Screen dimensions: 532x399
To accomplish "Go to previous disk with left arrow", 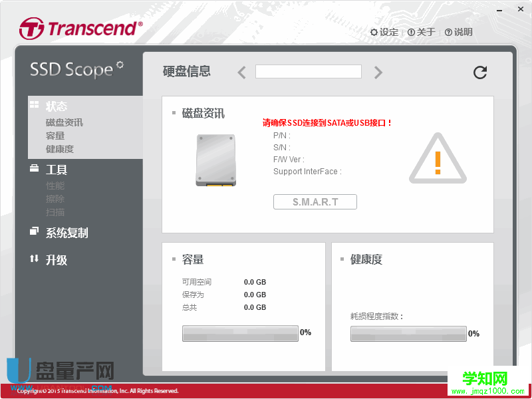I will [x=241, y=72].
